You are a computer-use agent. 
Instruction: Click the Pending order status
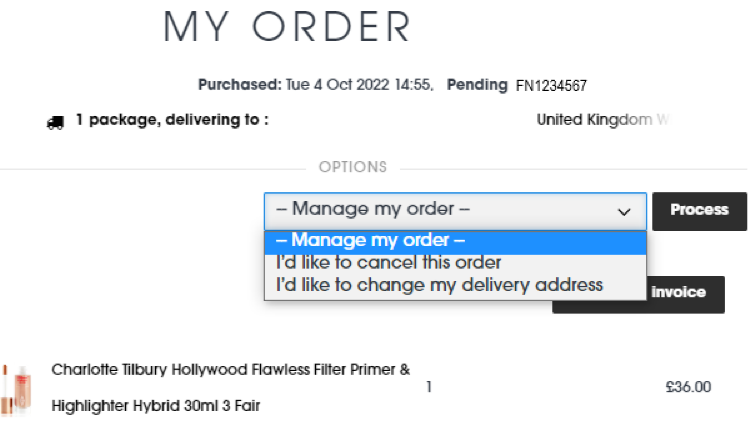477,85
